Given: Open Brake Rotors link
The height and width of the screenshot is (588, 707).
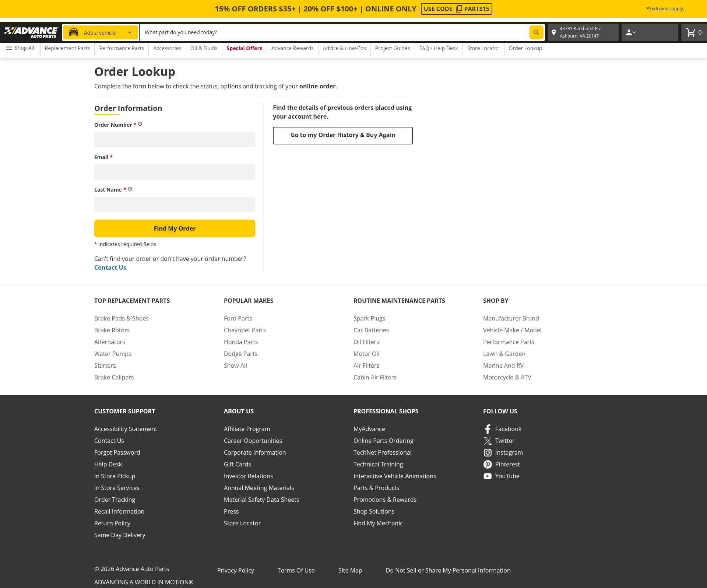Looking at the screenshot, I should click(112, 330).
